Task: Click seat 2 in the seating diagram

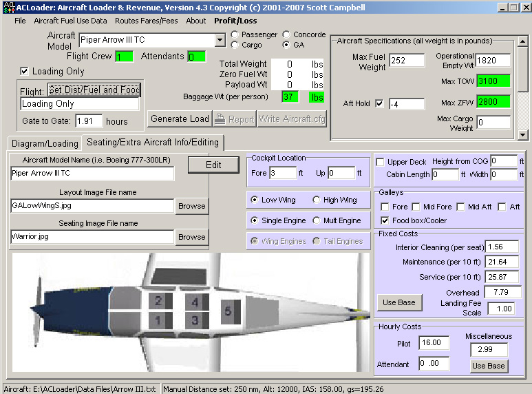Action: 158,301
